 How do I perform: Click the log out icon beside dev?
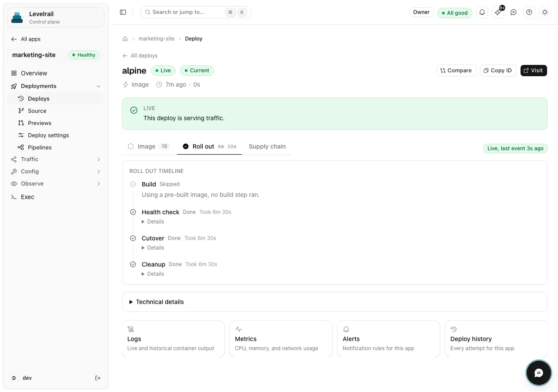click(x=98, y=378)
